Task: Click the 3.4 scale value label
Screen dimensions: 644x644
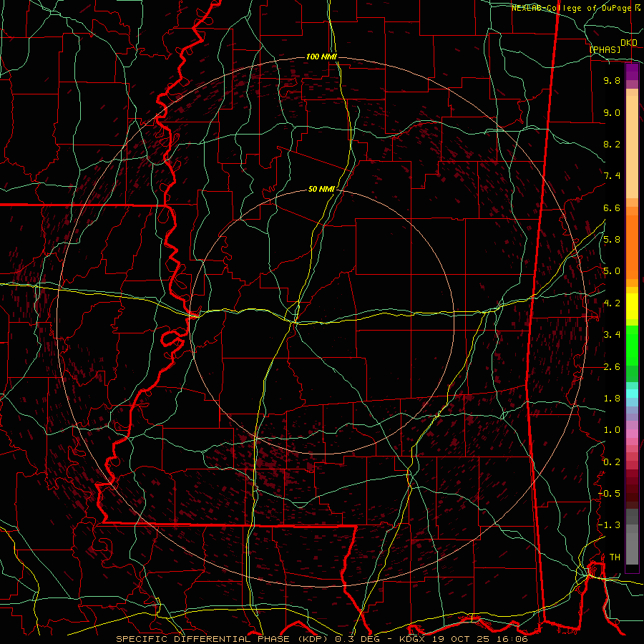Action: coord(612,335)
